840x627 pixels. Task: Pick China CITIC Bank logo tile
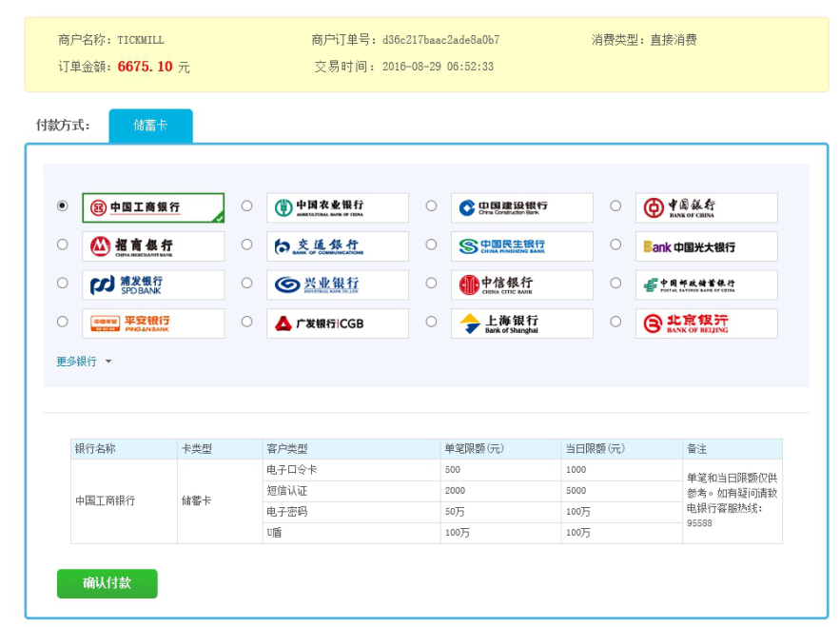point(521,285)
